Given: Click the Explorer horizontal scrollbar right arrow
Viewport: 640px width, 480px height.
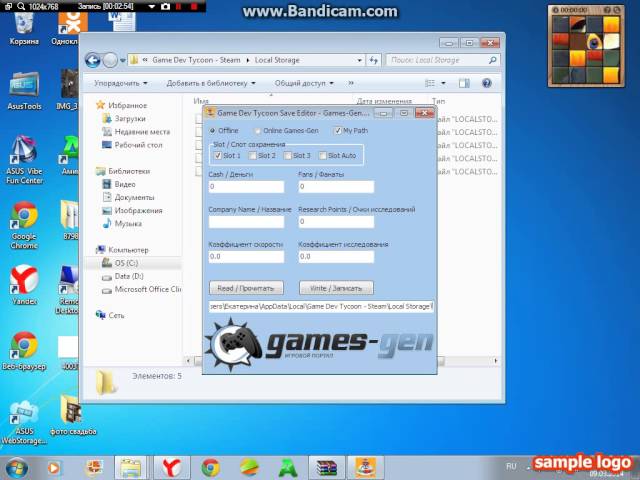Looking at the screenshot, I should pyautogui.click(x=496, y=361).
